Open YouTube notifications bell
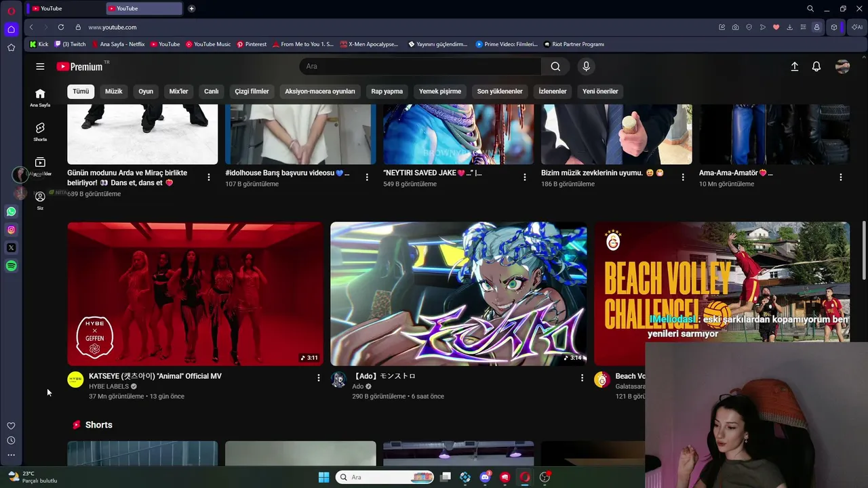 tap(816, 66)
